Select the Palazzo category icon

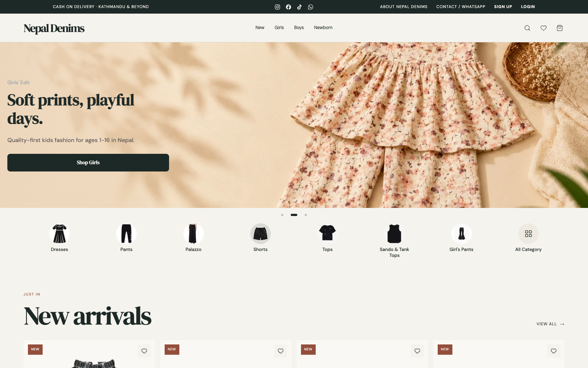click(x=193, y=234)
